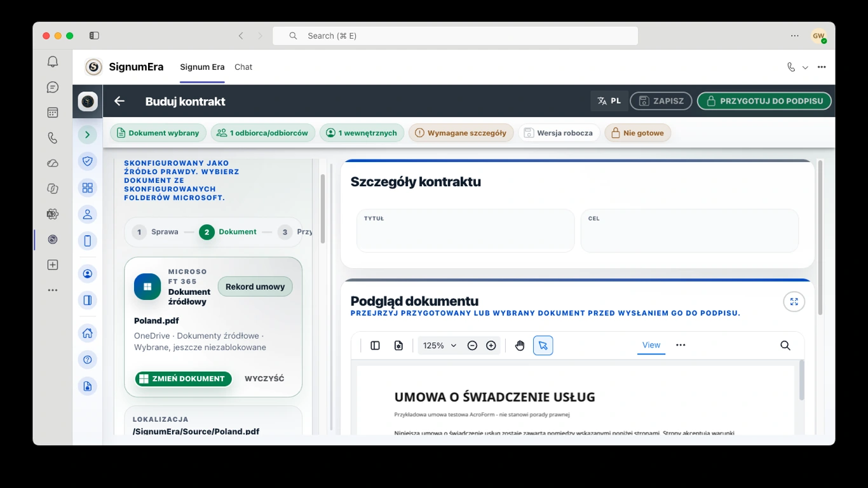
Task: Go to step 1 Sprawa
Action: click(x=156, y=232)
